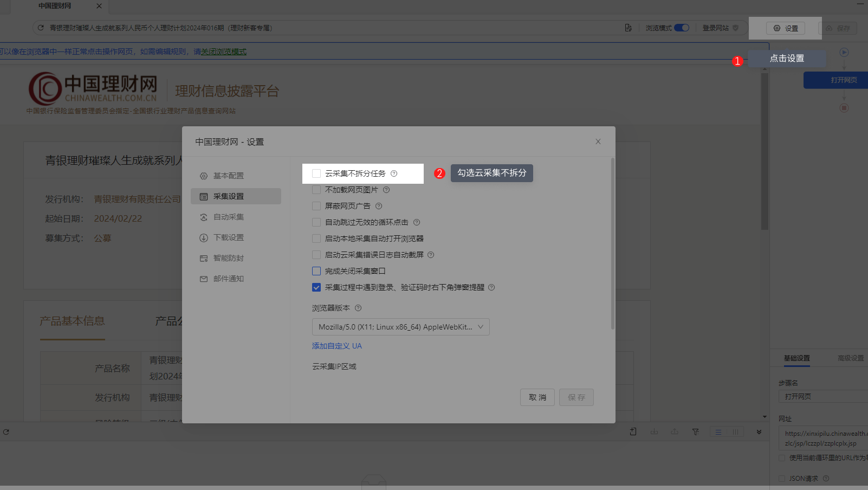
Task: Uncheck the login/captcha popup reminder option
Action: point(316,287)
